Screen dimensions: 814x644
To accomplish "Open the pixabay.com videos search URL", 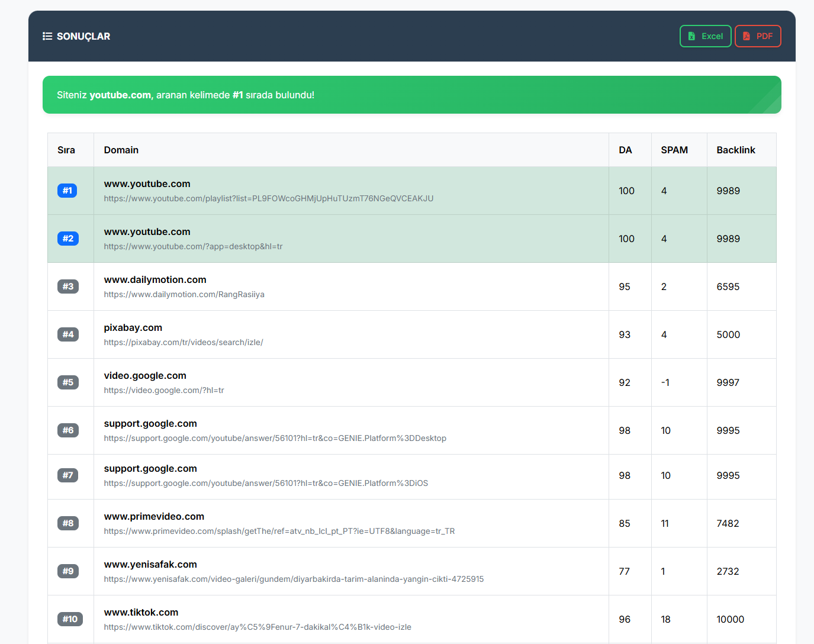I will click(184, 343).
